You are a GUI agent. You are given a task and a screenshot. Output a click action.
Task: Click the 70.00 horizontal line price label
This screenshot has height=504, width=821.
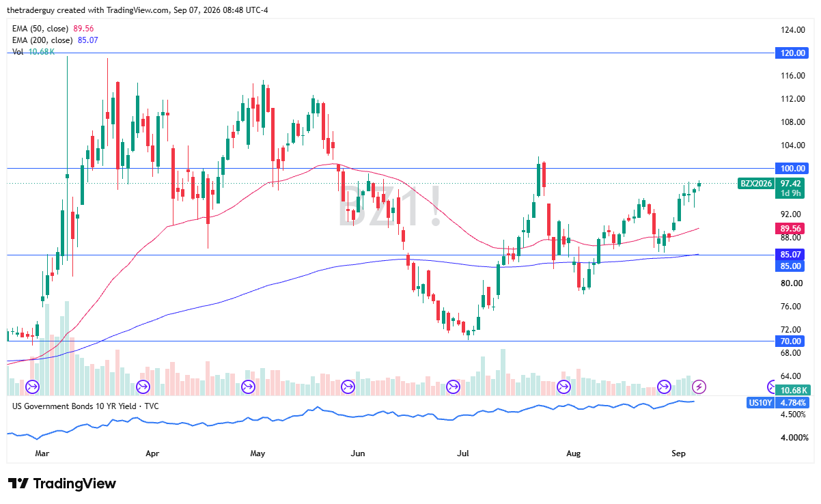791,341
